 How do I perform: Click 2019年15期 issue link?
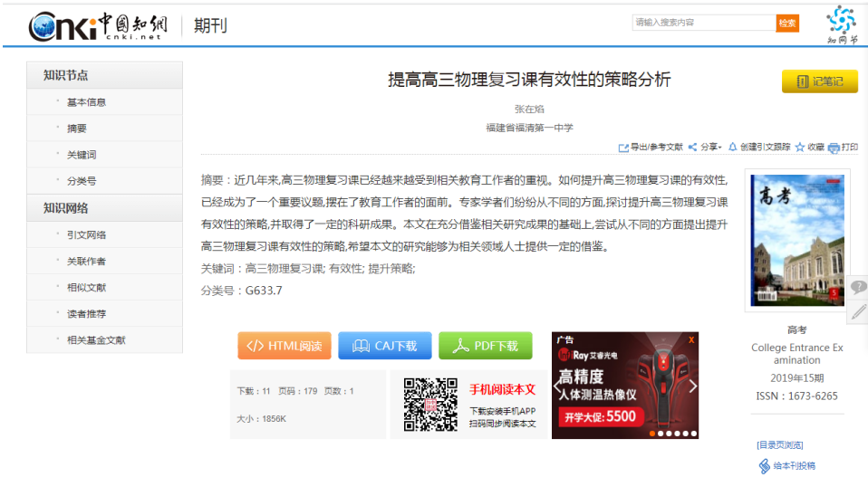click(797, 378)
